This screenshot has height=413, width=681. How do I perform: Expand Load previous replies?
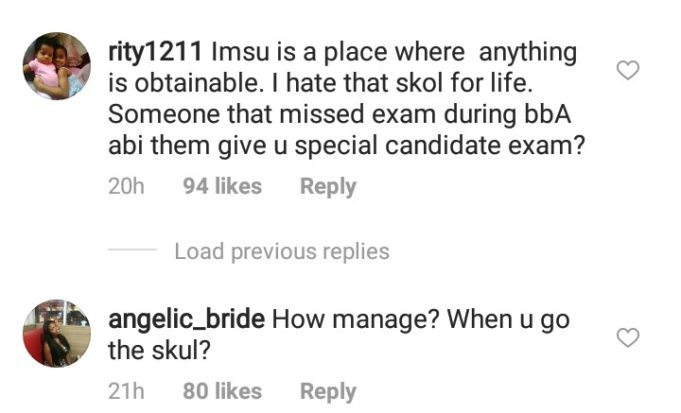tap(281, 251)
